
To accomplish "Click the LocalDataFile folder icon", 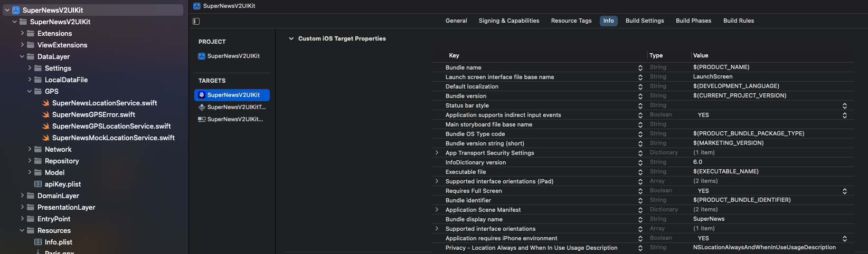I will pos(38,80).
